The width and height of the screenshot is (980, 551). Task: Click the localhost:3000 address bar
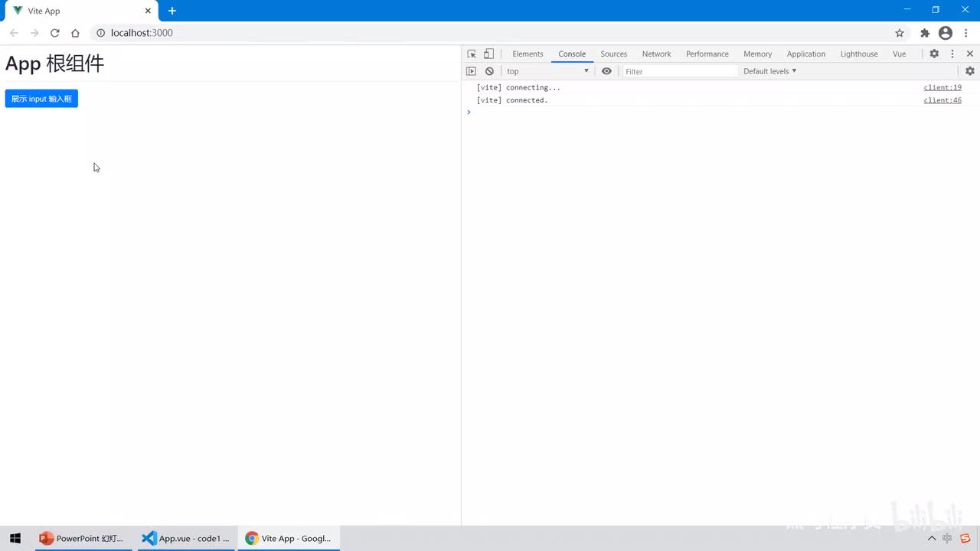(490, 33)
